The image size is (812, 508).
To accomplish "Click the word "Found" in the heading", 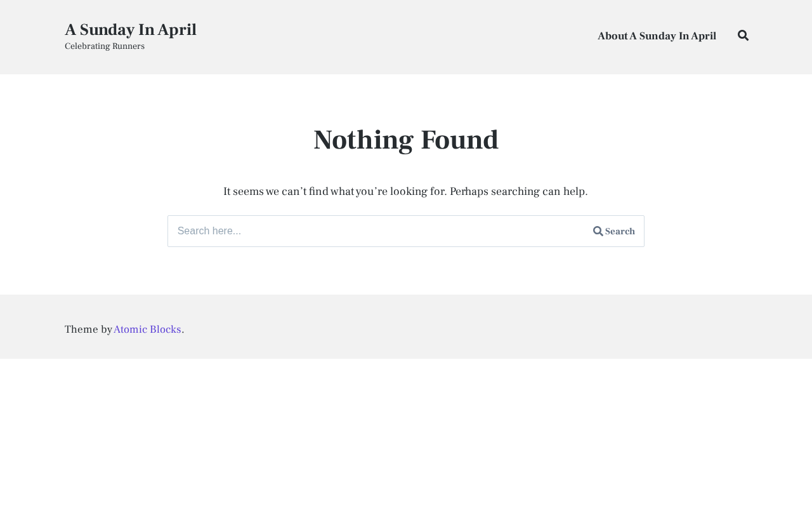I will coord(459,140).
